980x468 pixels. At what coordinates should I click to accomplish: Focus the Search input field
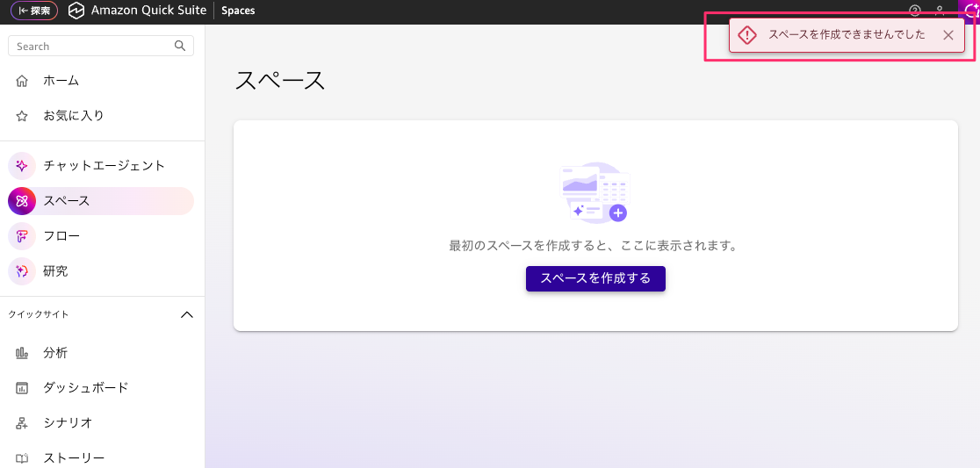pyautogui.click(x=101, y=46)
